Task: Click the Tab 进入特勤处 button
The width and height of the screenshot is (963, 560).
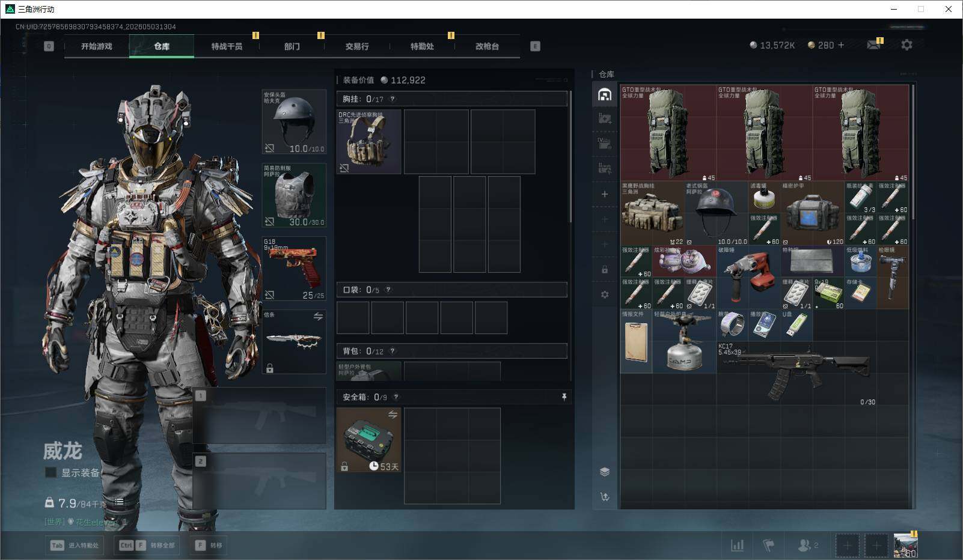Action: pos(75,546)
